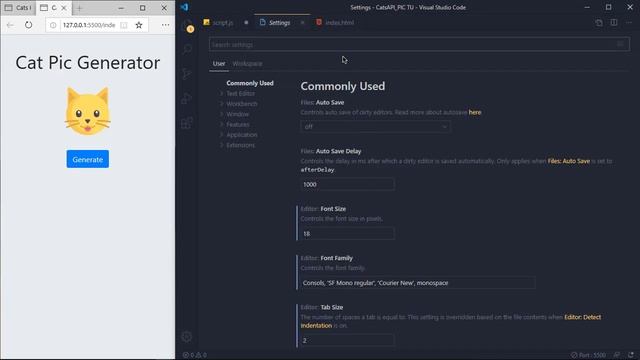This screenshot has width=640, height=360.
Task: Click site info icon in address bar
Action: click(x=53, y=25)
